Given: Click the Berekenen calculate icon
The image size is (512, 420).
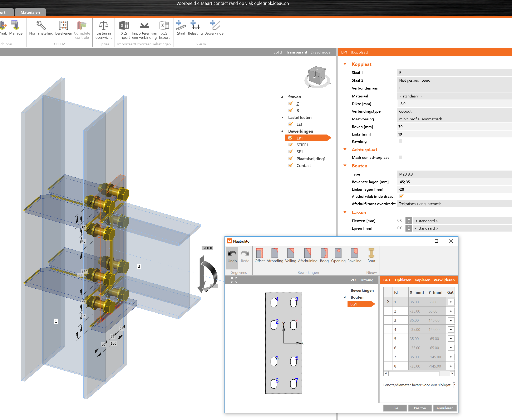Looking at the screenshot, I should coord(63,26).
